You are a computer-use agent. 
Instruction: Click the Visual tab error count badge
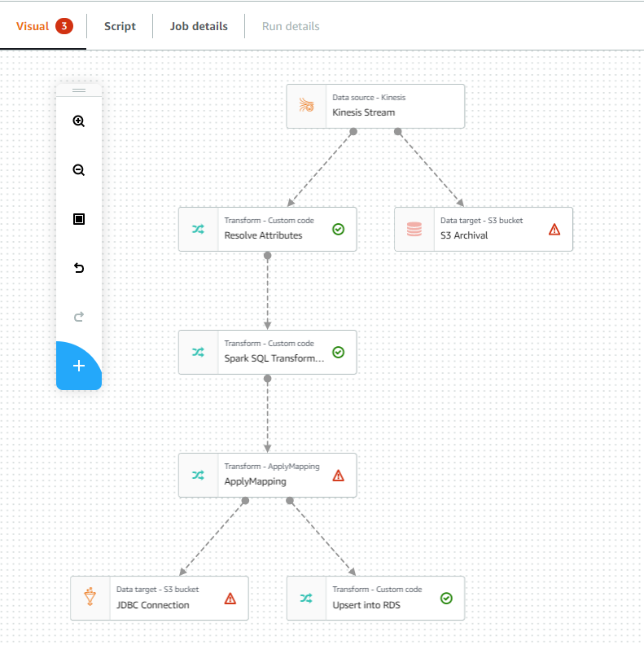[64, 26]
